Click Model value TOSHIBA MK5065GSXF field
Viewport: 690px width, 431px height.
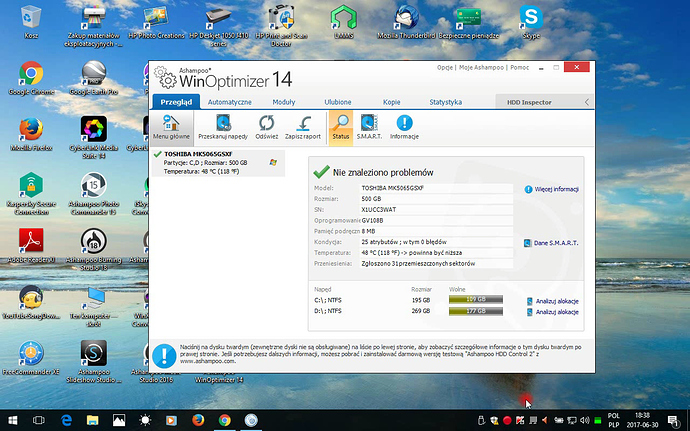pos(436,188)
